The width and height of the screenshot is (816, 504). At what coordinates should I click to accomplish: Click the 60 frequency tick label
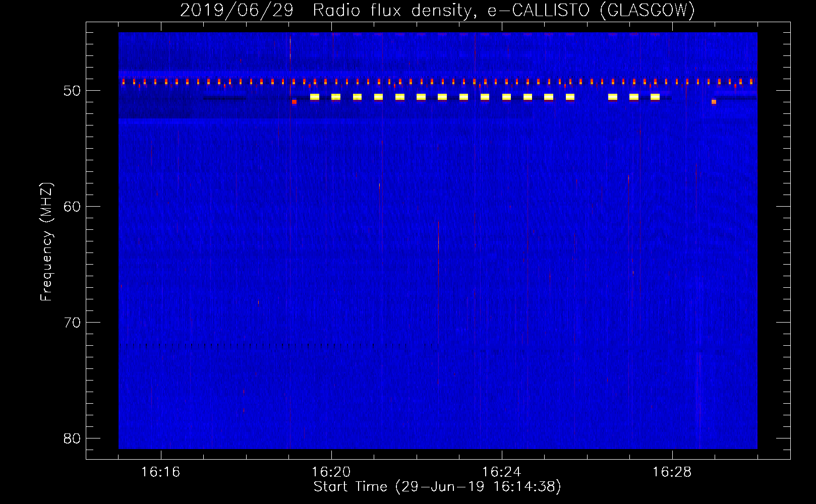pos(72,207)
